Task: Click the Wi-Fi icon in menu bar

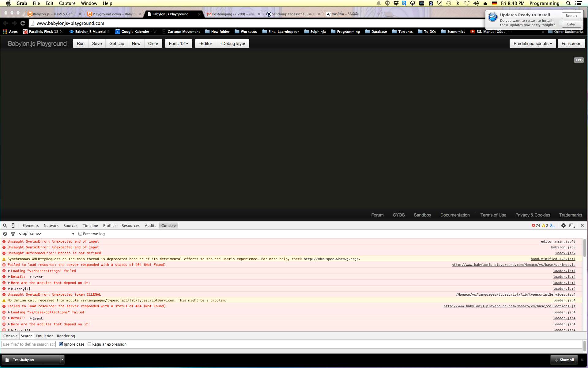Action: point(467,3)
